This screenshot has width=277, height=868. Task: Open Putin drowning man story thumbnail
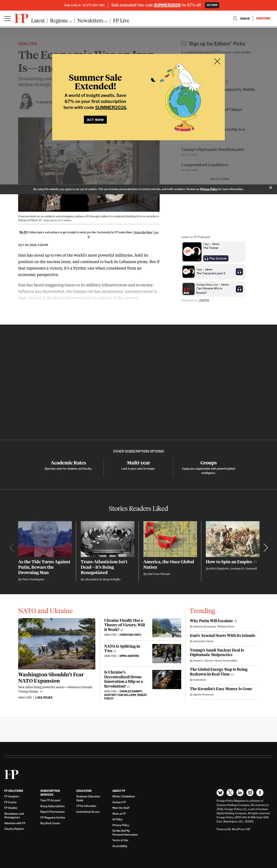(x=45, y=539)
